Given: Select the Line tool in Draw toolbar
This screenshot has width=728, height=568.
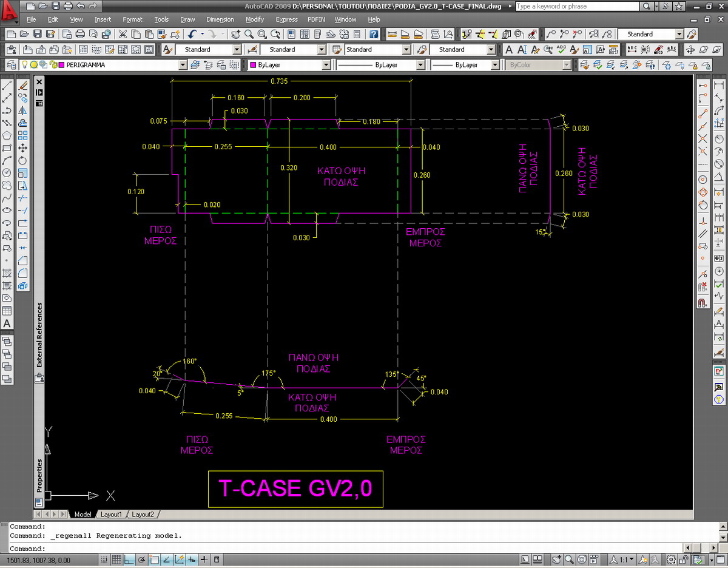Looking at the screenshot, I should click(x=7, y=86).
